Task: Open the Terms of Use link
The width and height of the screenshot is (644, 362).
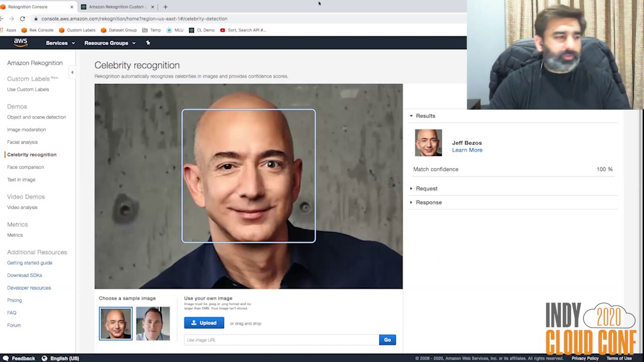Action: pyautogui.click(x=619, y=358)
